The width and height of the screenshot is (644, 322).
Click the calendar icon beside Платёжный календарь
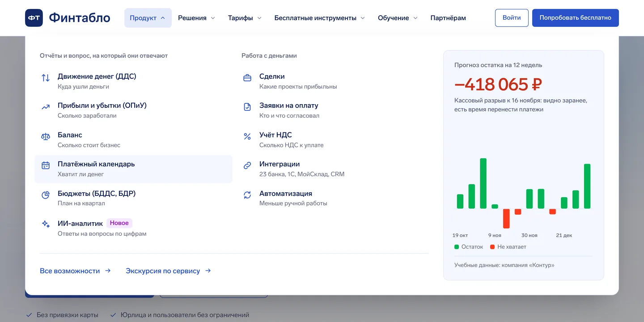46,165
